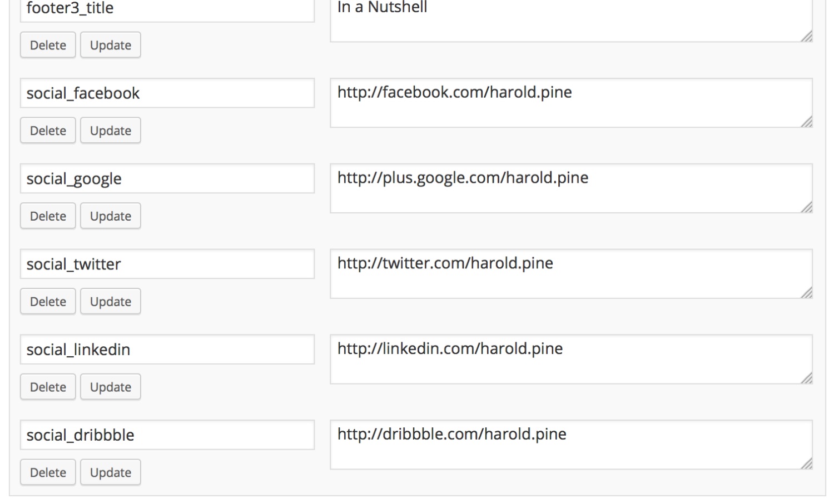Update the footer3_title custom field
The image size is (834, 504).
click(110, 45)
